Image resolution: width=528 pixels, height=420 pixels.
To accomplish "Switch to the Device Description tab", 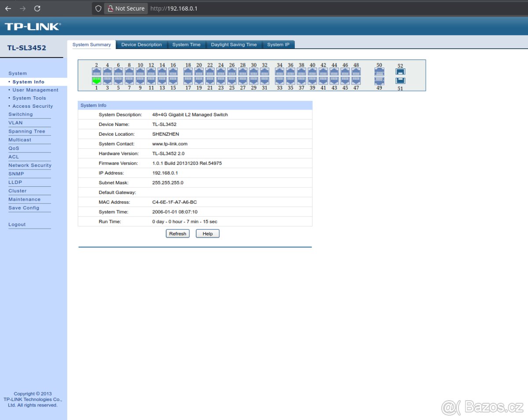I will click(x=141, y=44).
